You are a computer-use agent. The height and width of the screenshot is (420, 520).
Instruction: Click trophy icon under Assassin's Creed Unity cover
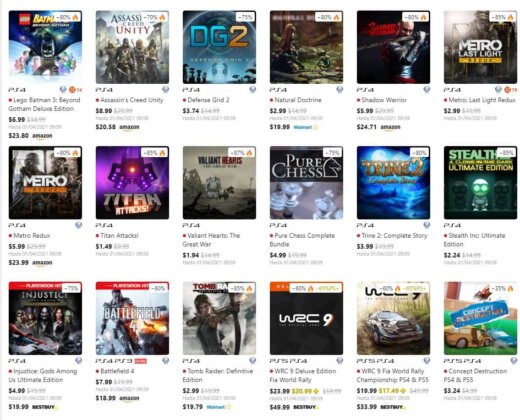(x=166, y=89)
